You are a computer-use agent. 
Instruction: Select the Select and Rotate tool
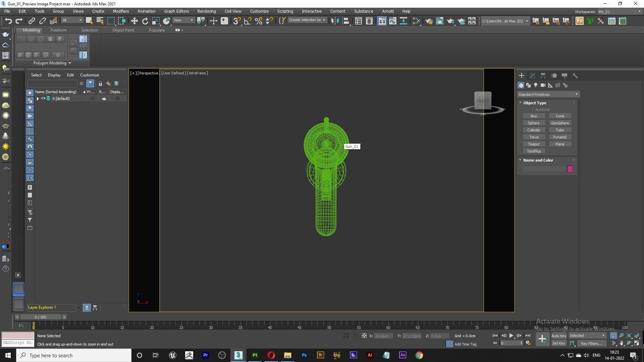coord(145,21)
